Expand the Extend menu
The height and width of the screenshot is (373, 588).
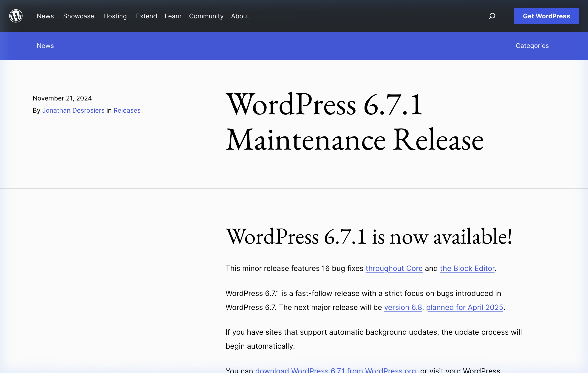[146, 16]
